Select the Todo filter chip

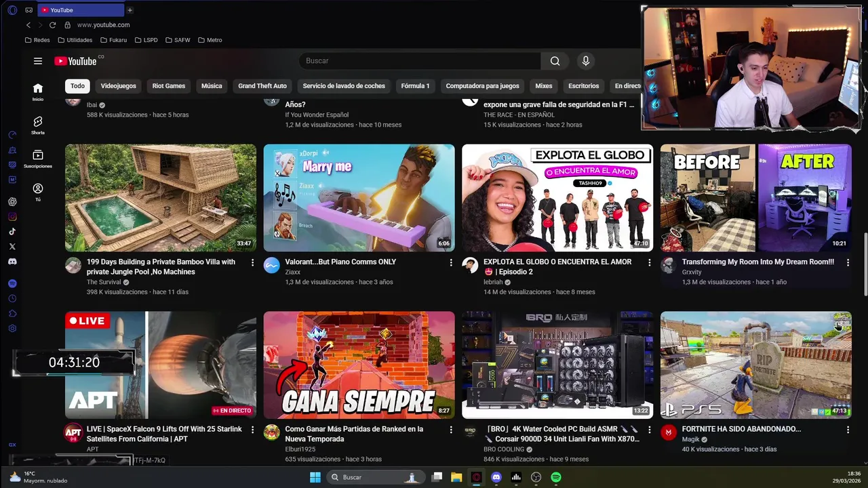pyautogui.click(x=77, y=86)
